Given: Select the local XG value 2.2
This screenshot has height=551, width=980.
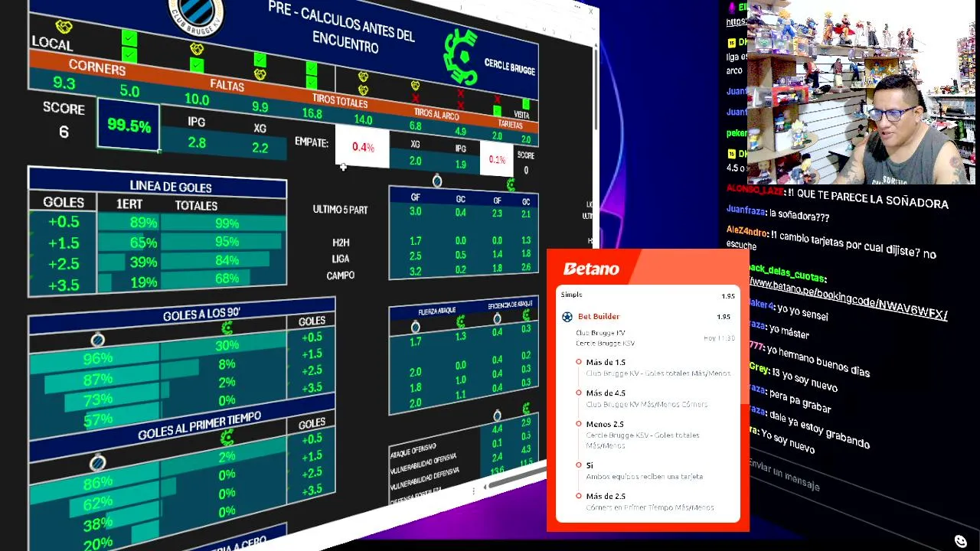Looking at the screenshot, I should (260, 147).
